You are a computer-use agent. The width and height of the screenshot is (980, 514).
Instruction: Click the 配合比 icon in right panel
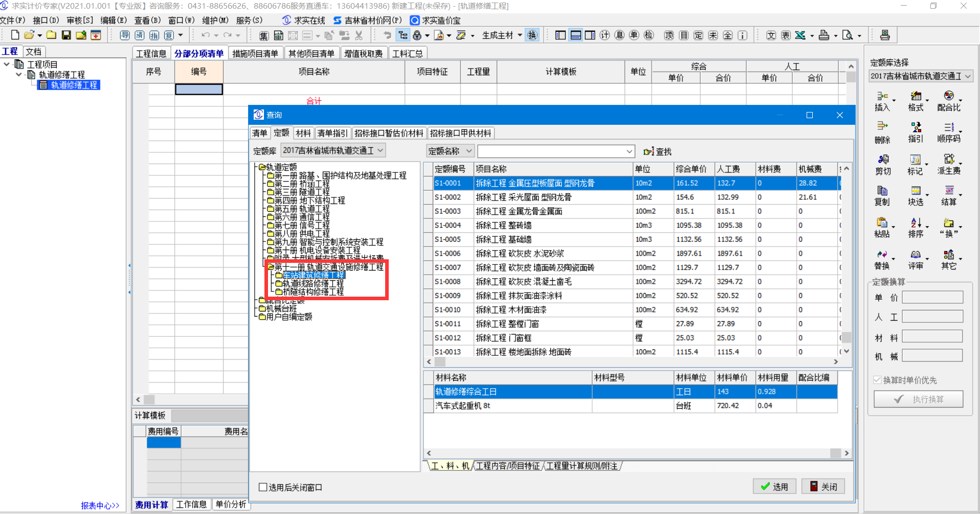949,102
